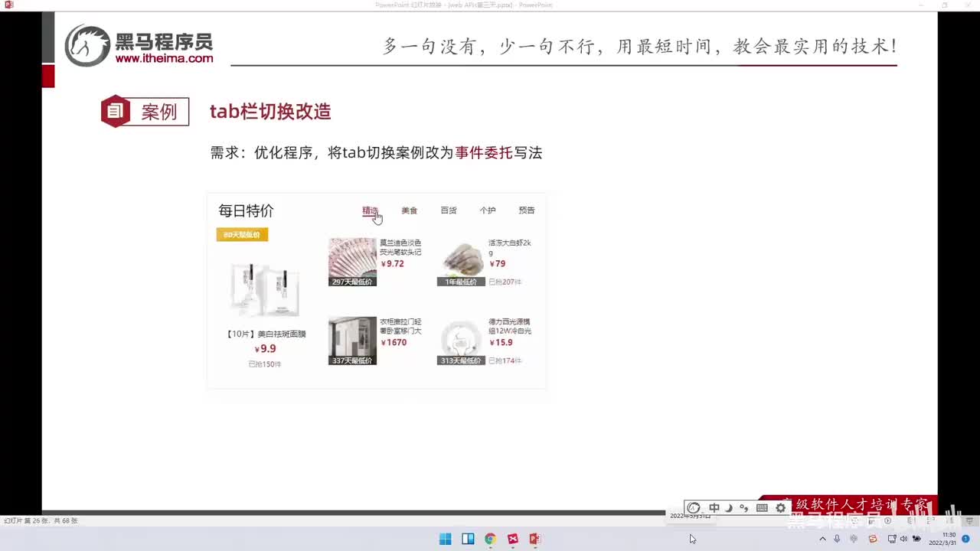
Task: Open the red X app on taskbar
Action: [513, 539]
